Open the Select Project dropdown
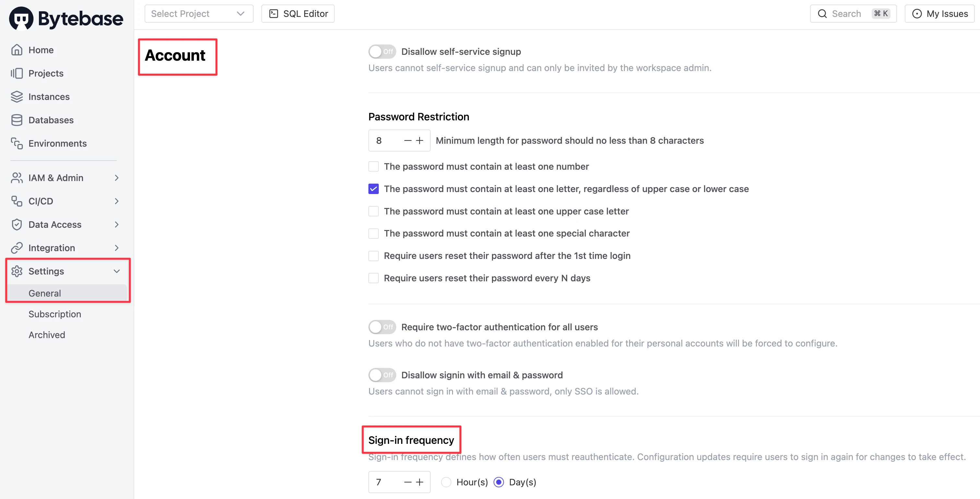The width and height of the screenshot is (980, 499). [198, 14]
